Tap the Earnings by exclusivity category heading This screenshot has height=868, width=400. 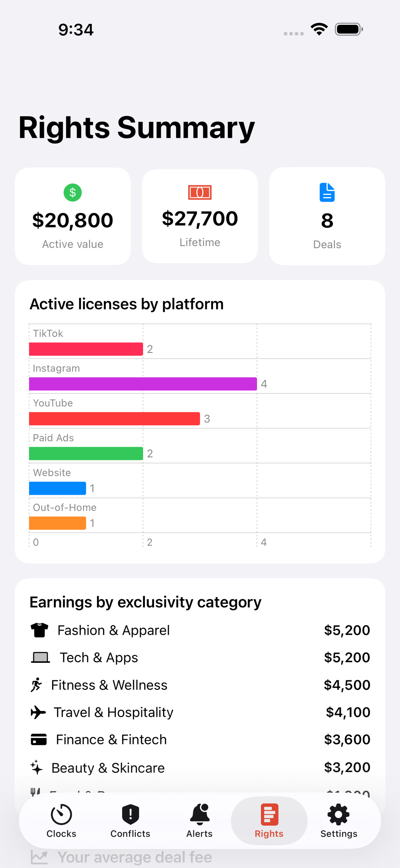click(145, 602)
